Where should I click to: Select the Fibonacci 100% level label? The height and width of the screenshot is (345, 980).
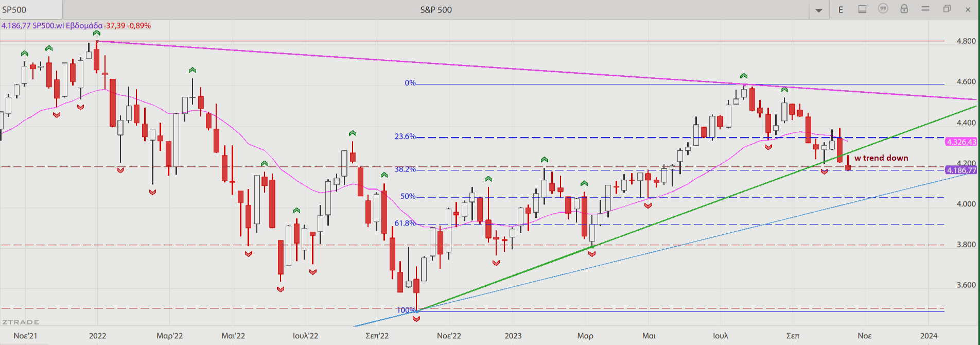[x=406, y=310]
